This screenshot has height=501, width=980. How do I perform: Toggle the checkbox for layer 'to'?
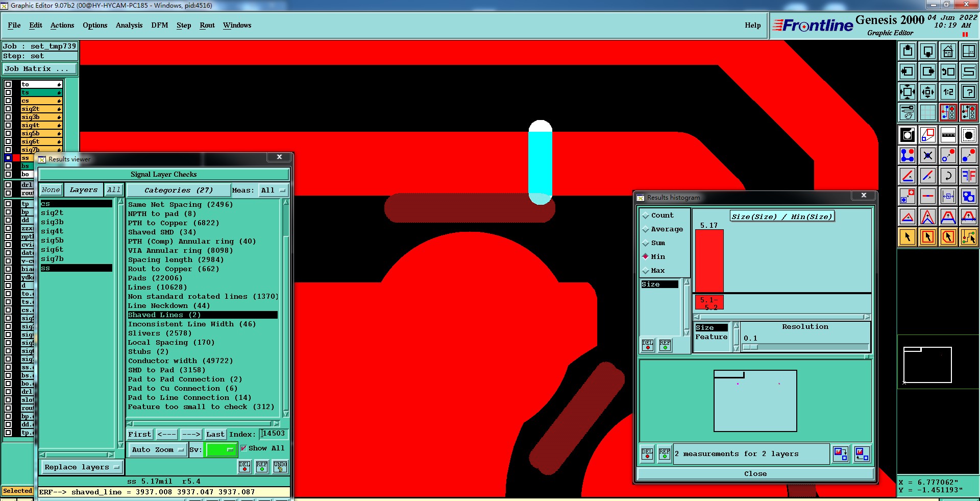pyautogui.click(x=8, y=84)
